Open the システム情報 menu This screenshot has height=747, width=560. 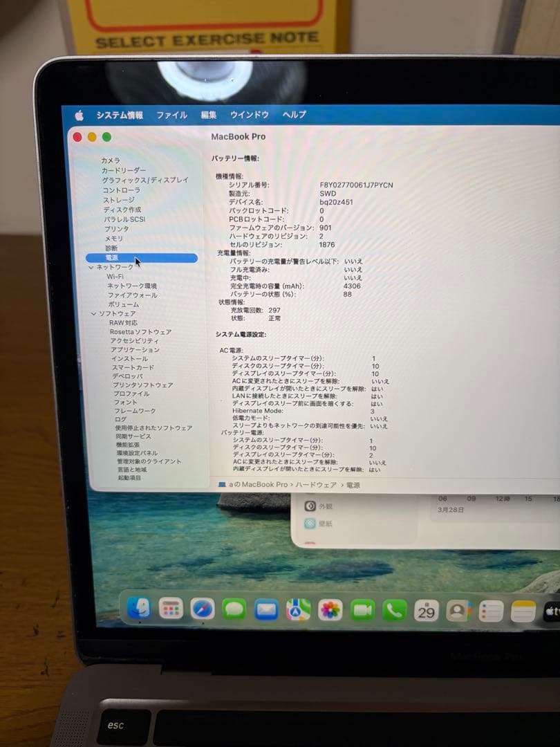tap(120, 115)
